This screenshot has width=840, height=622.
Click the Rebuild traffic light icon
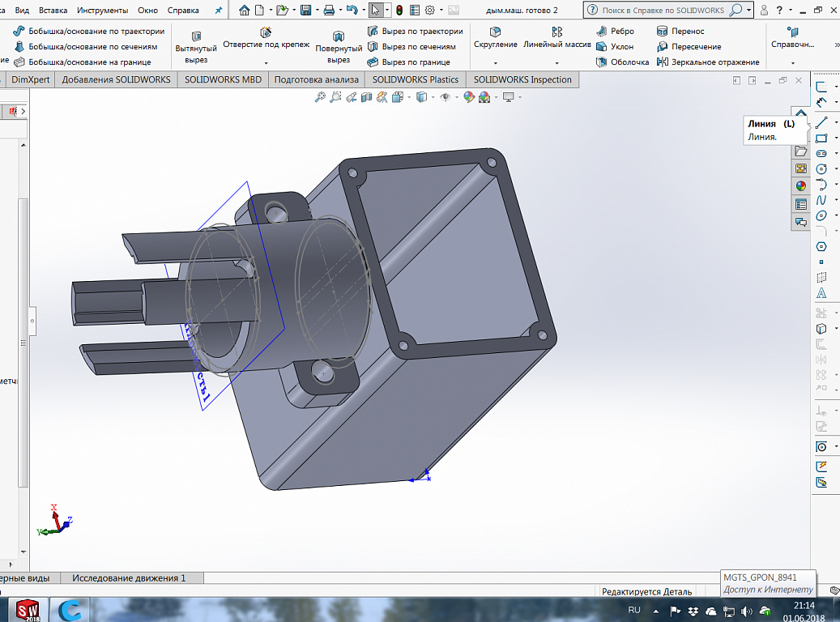[x=399, y=11]
